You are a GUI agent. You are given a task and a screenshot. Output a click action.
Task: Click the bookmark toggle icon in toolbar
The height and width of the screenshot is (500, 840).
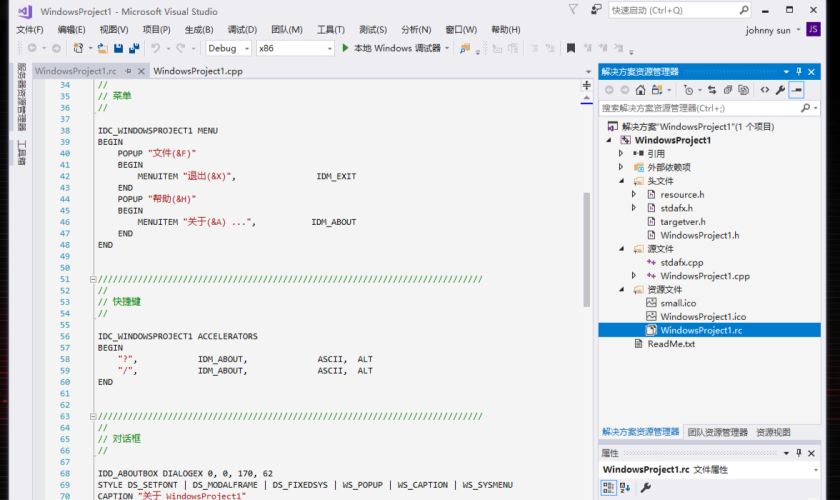pyautogui.click(x=571, y=48)
